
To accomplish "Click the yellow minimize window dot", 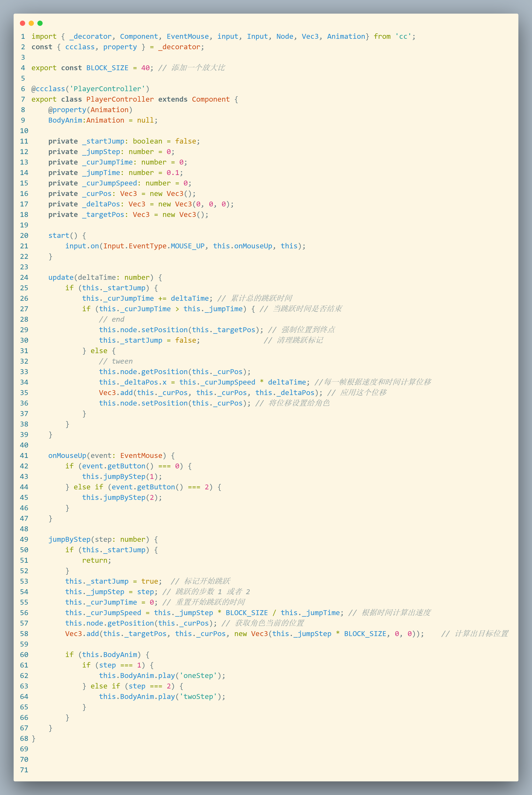I will click(31, 23).
